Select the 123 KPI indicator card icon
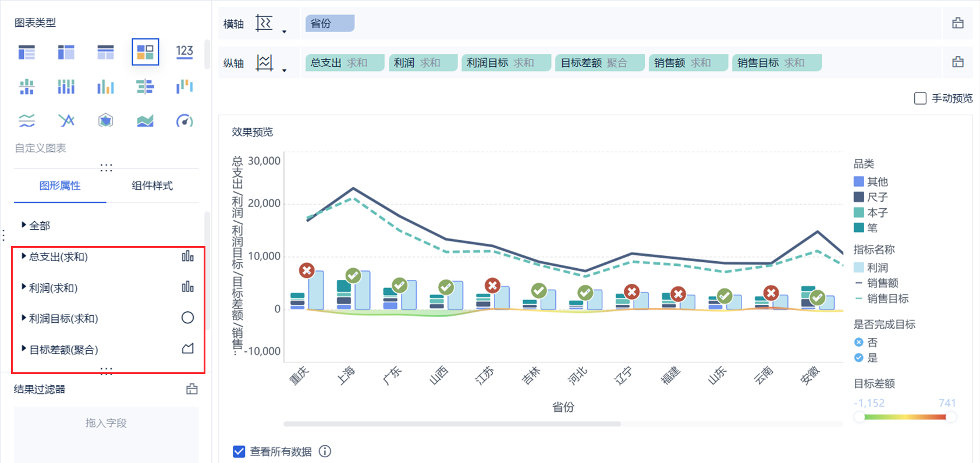This screenshot has height=463, width=980. 184,52
